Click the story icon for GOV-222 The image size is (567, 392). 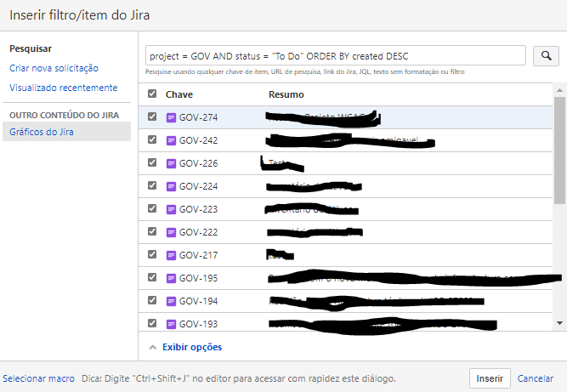tap(171, 232)
